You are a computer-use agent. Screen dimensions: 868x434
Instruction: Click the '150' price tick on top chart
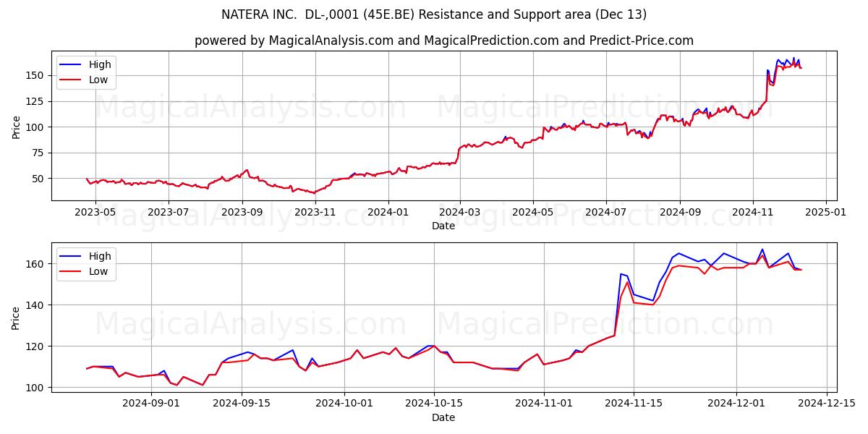click(x=36, y=75)
